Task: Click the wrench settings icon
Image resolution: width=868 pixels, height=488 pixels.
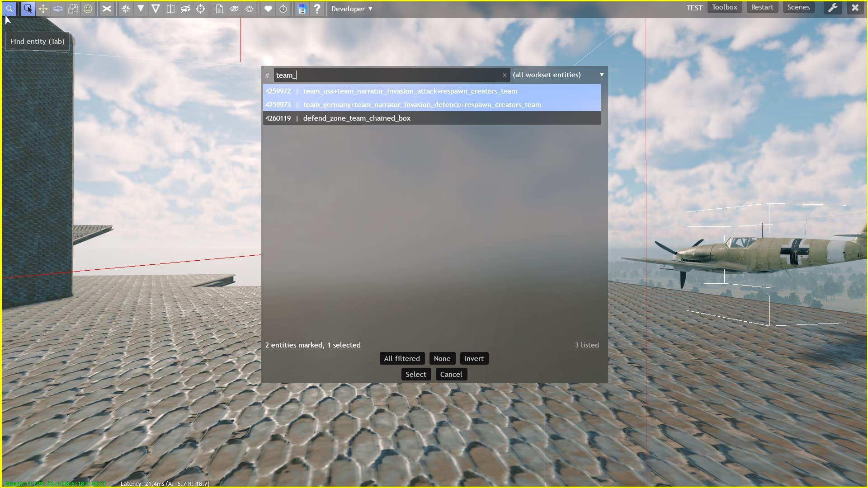Action: 833,8
